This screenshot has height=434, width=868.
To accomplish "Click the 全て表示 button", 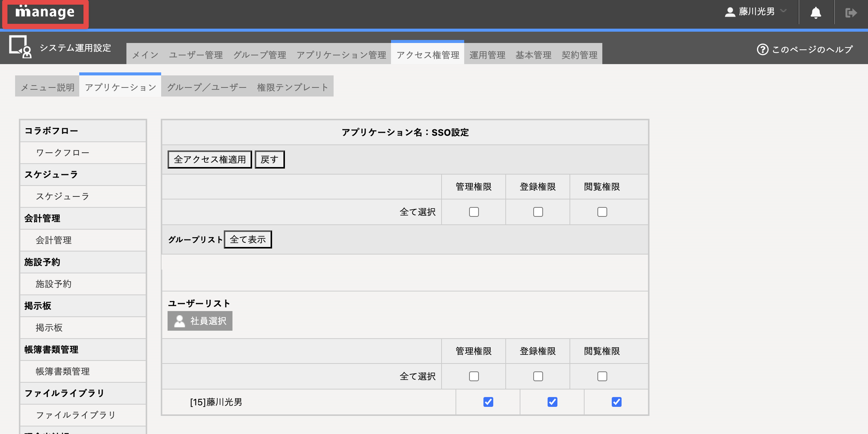I will pos(248,239).
